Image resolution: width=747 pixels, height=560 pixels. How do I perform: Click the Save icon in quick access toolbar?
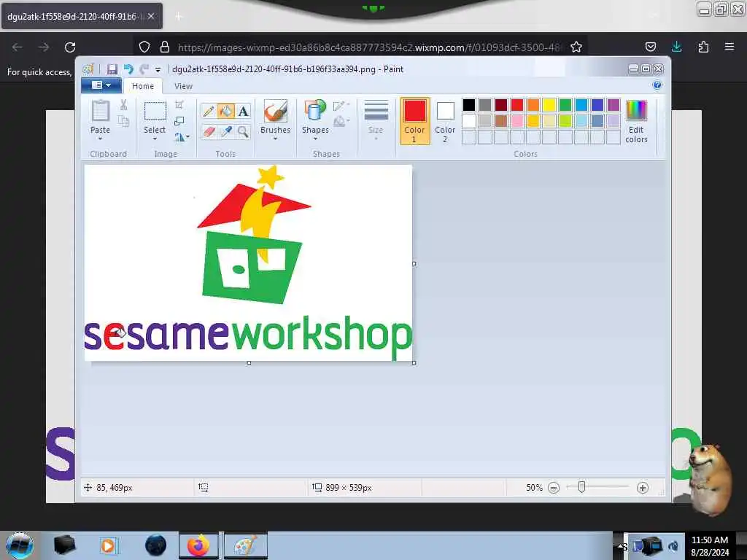[x=112, y=69]
